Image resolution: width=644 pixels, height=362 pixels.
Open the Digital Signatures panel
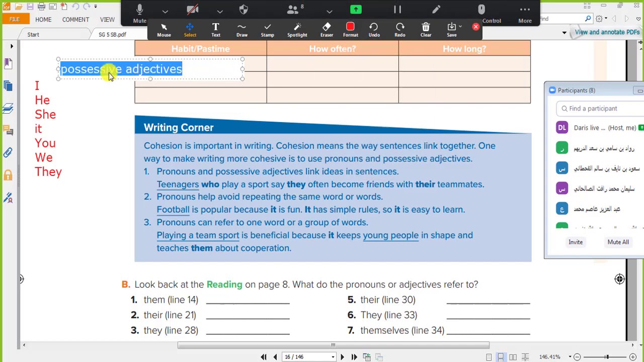click(x=8, y=198)
